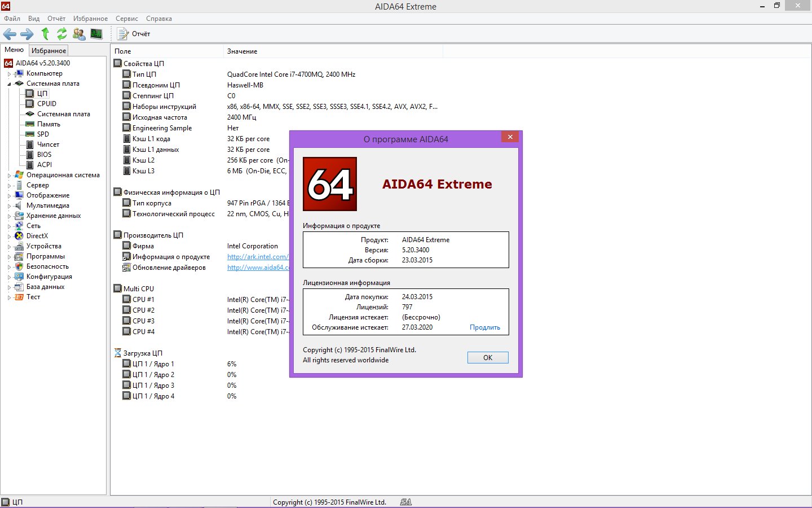Viewport: 812px width, 508px height.
Task: Collapse the Системная плата parent node
Action: pos(9,84)
